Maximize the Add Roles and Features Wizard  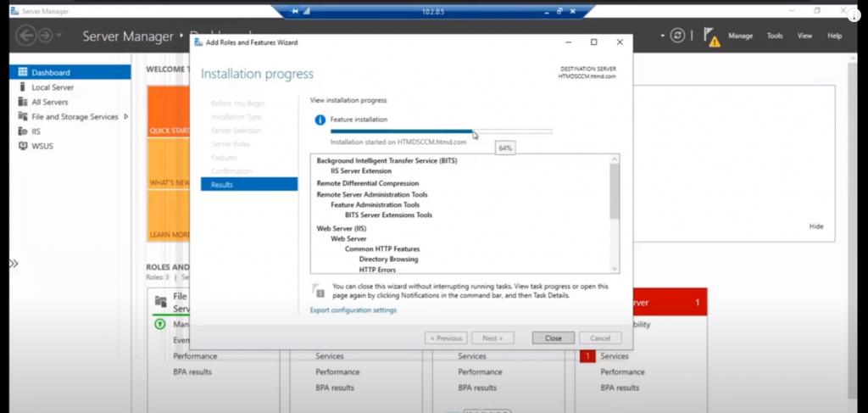pos(594,42)
